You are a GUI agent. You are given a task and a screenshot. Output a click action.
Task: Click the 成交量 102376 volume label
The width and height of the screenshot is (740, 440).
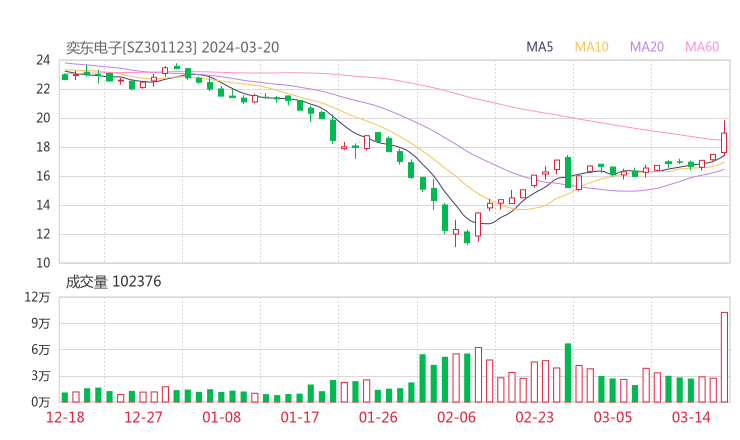click(x=113, y=282)
